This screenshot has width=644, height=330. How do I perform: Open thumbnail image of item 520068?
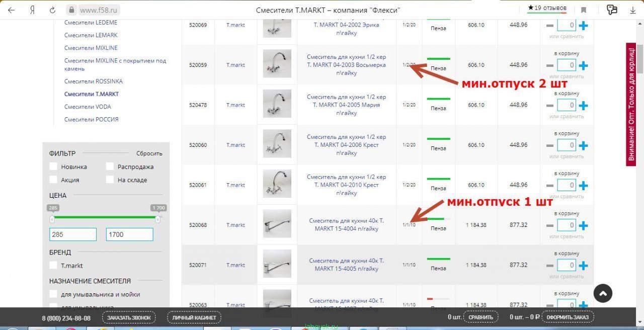coord(277,224)
